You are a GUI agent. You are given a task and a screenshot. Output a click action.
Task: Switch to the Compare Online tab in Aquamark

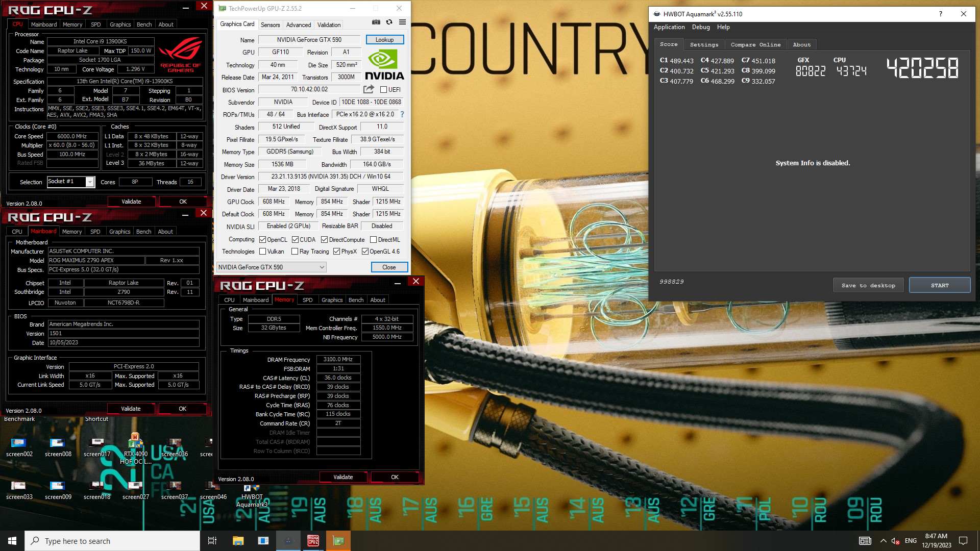click(755, 44)
